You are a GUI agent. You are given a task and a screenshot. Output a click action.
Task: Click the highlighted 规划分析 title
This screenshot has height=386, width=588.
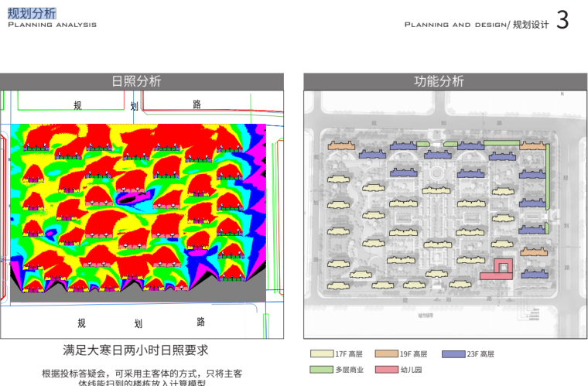32,12
